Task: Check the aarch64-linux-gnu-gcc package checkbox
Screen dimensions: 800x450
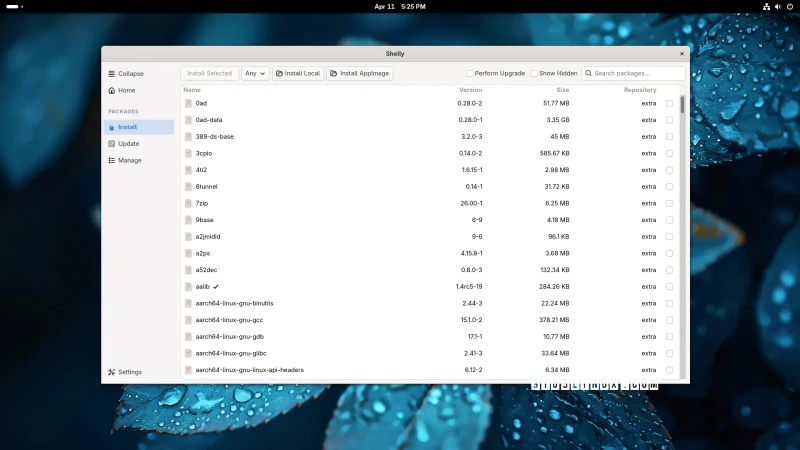Action: click(669, 320)
